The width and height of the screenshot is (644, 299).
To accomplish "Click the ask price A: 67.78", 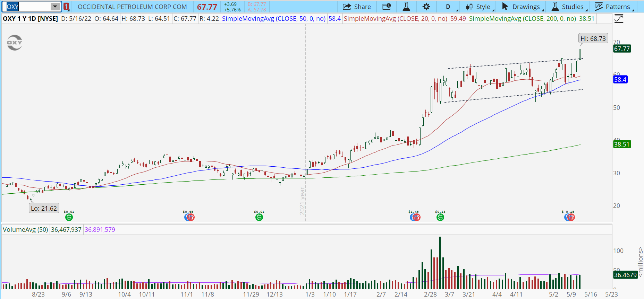I will tap(257, 10).
